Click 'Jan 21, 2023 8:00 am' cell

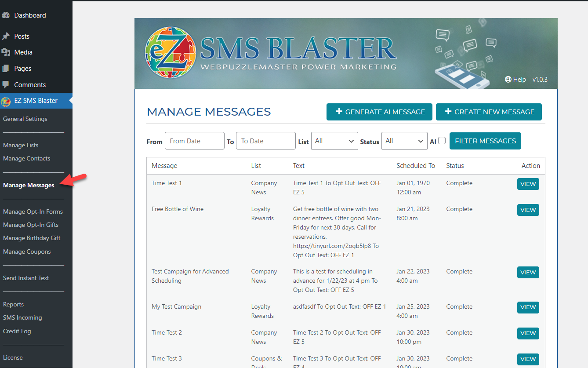tap(413, 214)
